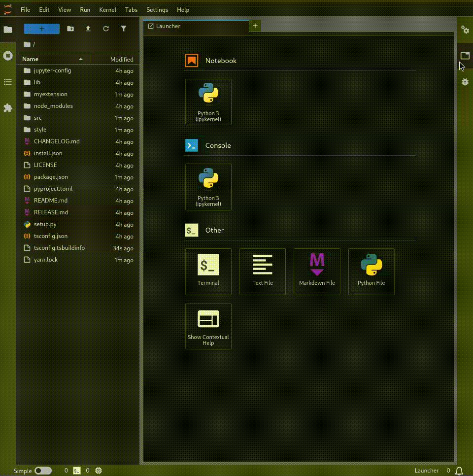Select the Launcher tab

tap(196, 26)
